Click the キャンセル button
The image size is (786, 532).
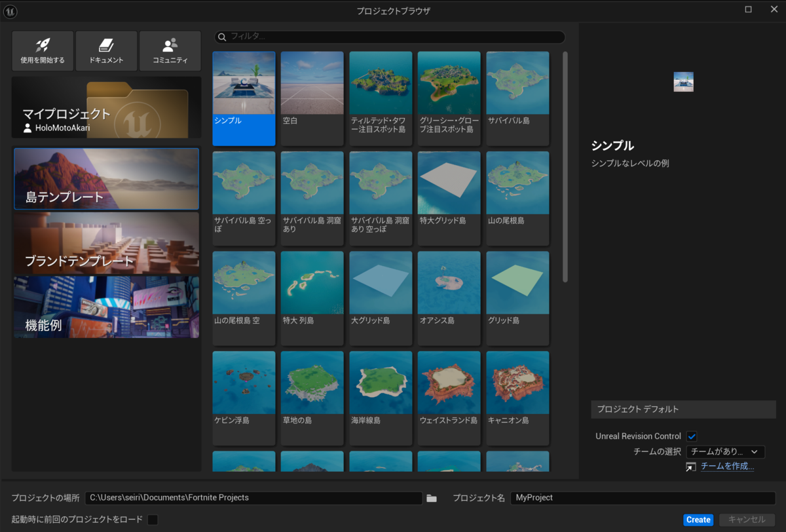(747, 520)
